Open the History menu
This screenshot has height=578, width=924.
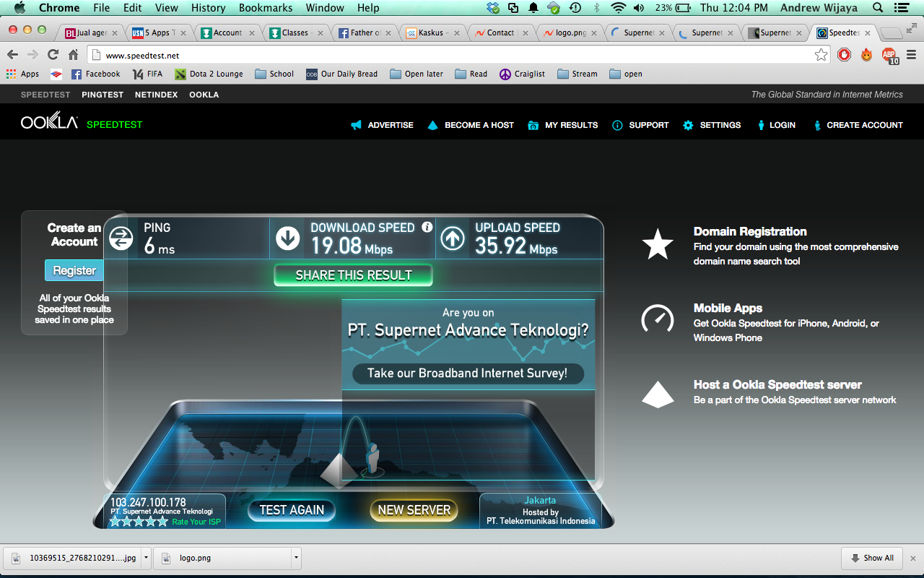point(209,8)
